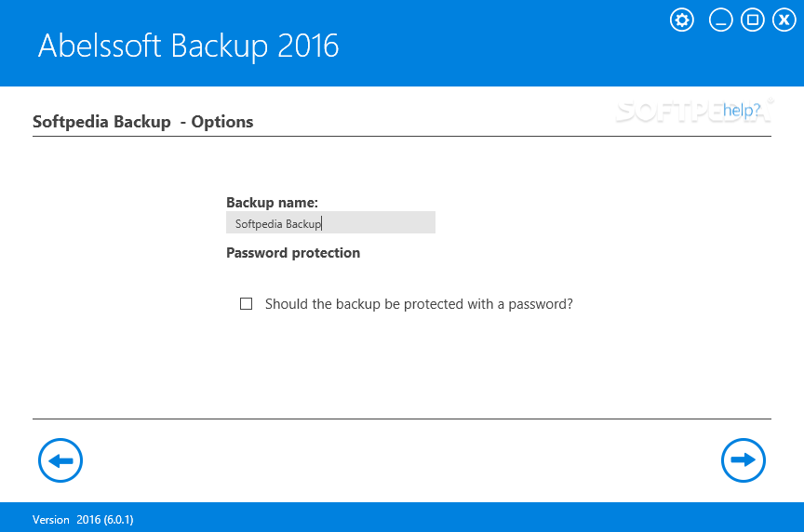804x532 pixels.
Task: Click the 'Softpedia Backup' text inside the field
Action: 278,224
